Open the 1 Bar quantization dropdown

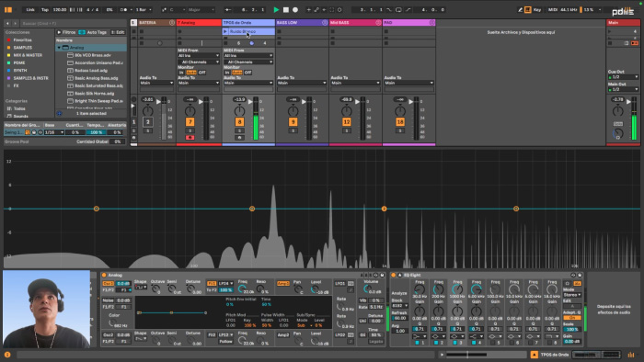coord(144,9)
